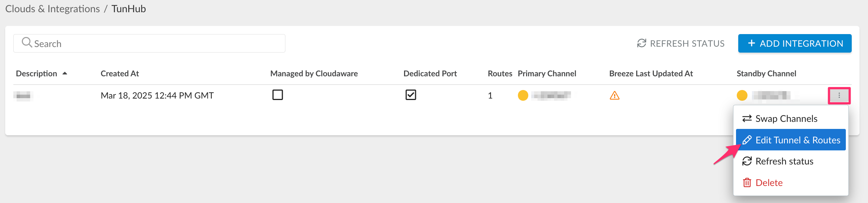Select Swap Channels from the menu
The image size is (868, 203).
[786, 119]
